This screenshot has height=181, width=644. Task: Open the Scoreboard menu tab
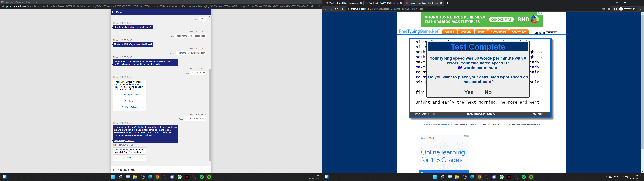pyautogui.click(x=498, y=32)
